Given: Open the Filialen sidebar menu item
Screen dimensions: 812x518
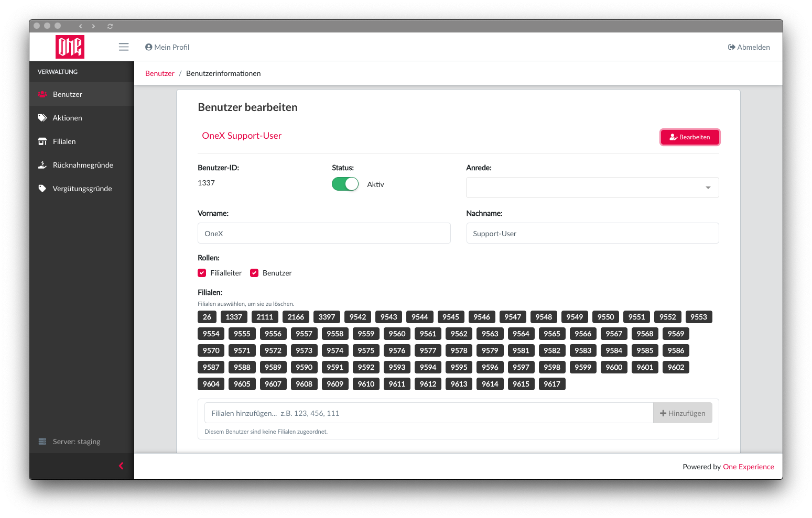Looking at the screenshot, I should click(x=82, y=141).
